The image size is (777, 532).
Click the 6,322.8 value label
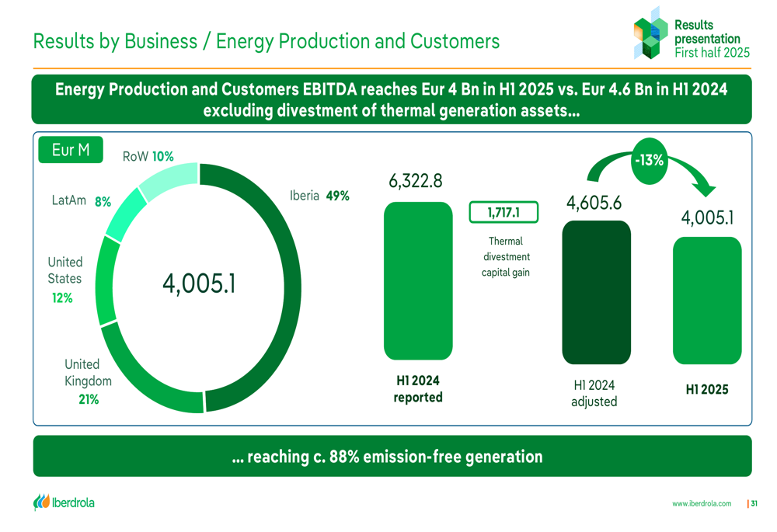point(415,181)
